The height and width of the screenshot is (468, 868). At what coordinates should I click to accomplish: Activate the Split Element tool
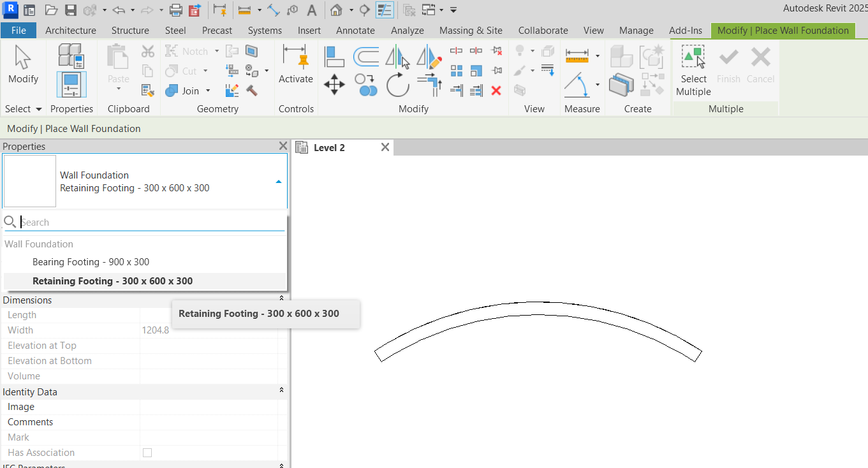pyautogui.click(x=456, y=50)
